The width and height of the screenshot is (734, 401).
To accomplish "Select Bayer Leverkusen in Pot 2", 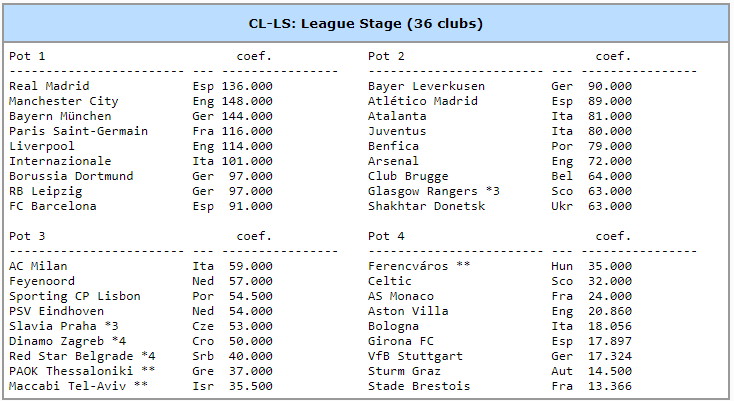I will pyautogui.click(x=426, y=86).
